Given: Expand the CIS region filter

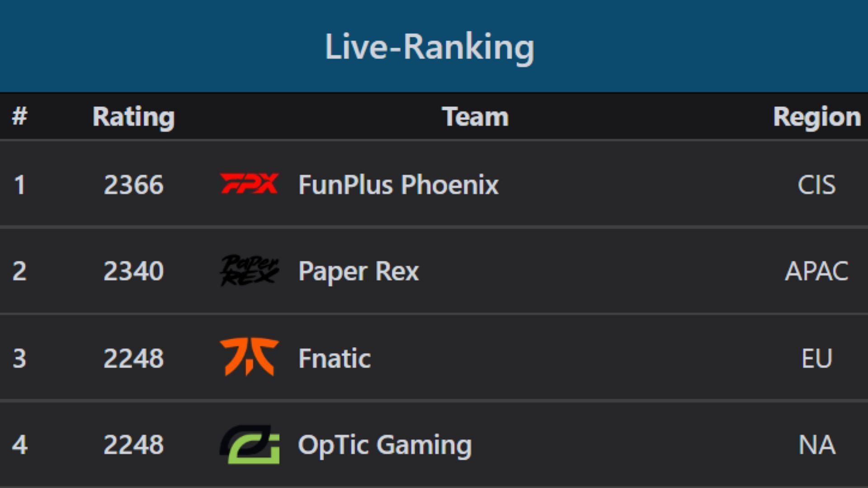Looking at the screenshot, I should [x=816, y=184].
